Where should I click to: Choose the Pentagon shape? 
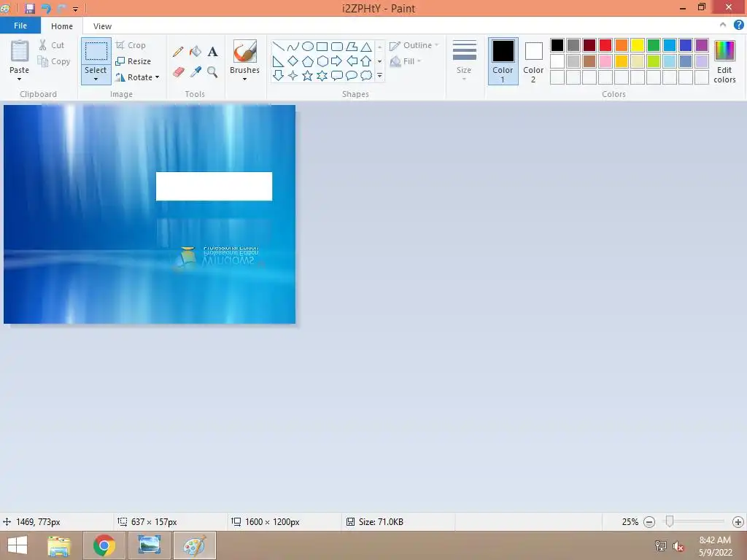point(308,61)
